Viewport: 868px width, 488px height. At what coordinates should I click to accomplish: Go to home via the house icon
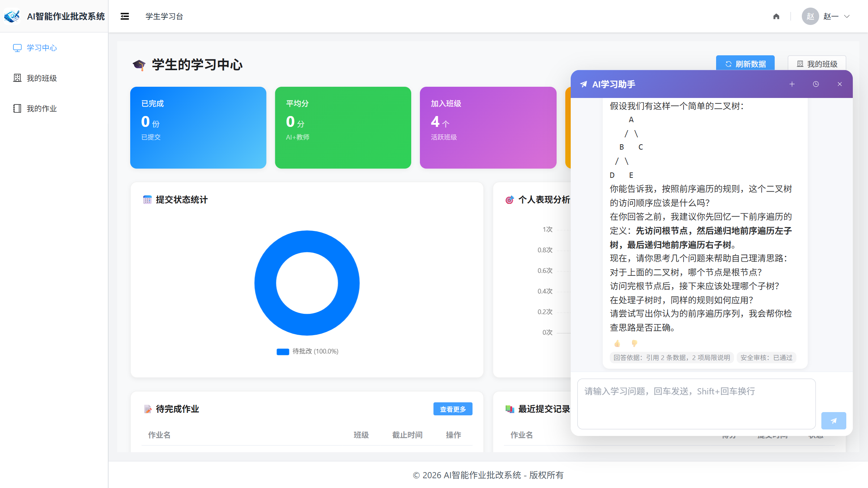(x=776, y=16)
